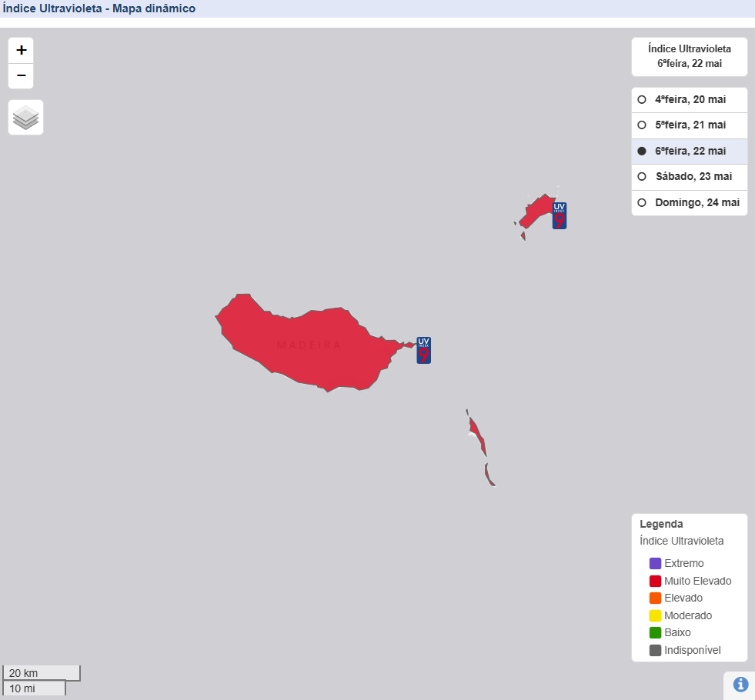Image resolution: width=755 pixels, height=700 pixels.
Task: Click the Indisponível gray legend swatch
Action: click(655, 651)
